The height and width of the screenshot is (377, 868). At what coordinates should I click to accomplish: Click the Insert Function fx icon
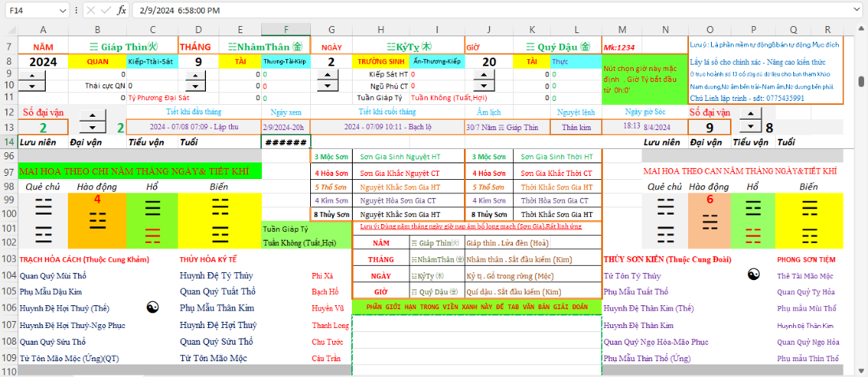click(x=122, y=10)
